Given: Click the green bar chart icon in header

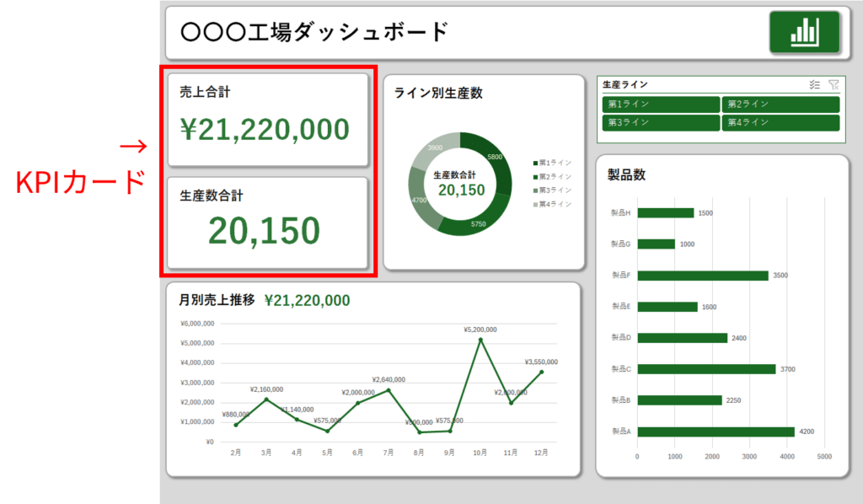Looking at the screenshot, I should 805,32.
